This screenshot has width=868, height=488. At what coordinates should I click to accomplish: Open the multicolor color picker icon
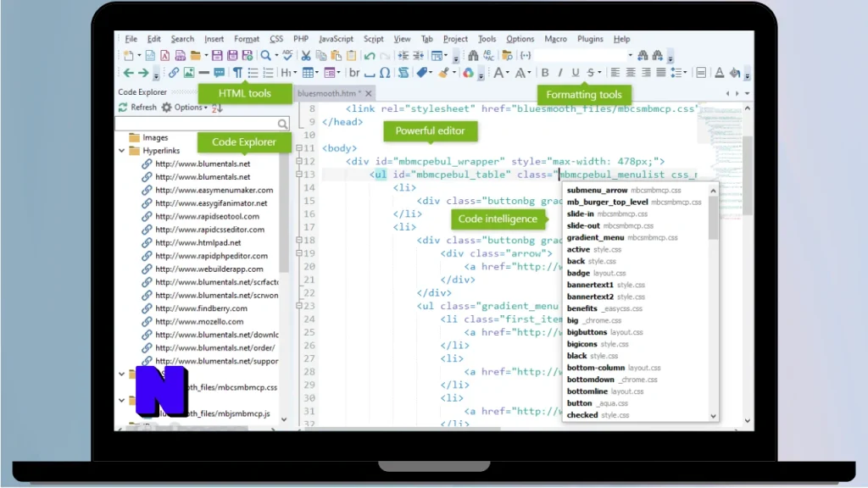(x=468, y=73)
